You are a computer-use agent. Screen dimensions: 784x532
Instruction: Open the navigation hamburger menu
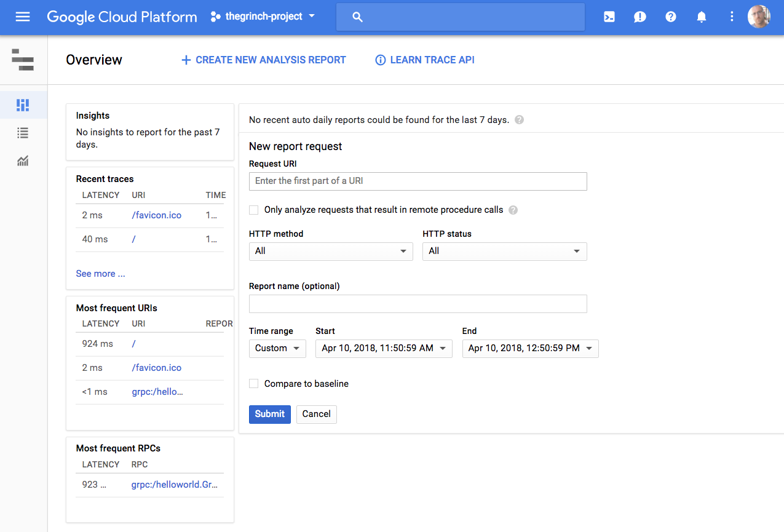coord(23,17)
